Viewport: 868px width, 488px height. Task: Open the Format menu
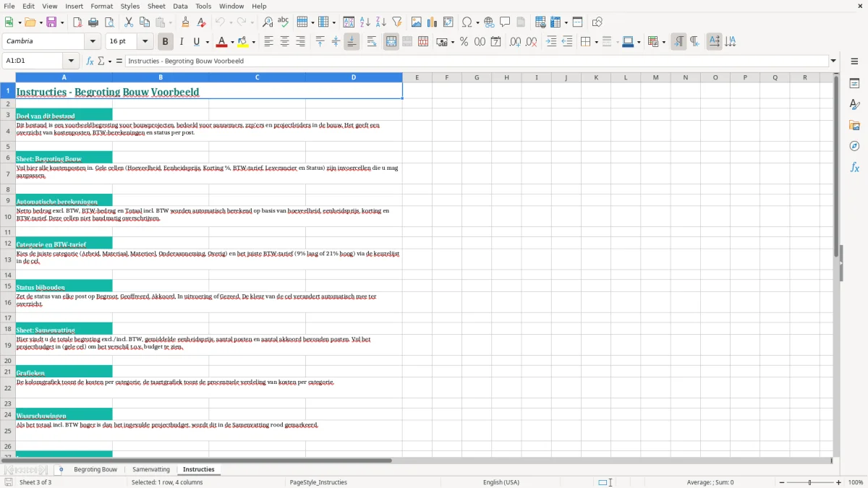point(102,6)
